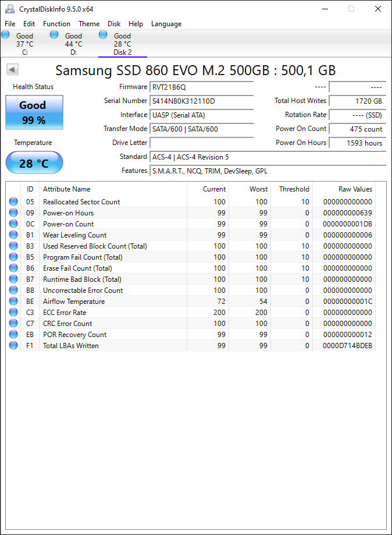This screenshot has width=392, height=535.
Task: Switch to the C: drive tab
Action: [24, 44]
